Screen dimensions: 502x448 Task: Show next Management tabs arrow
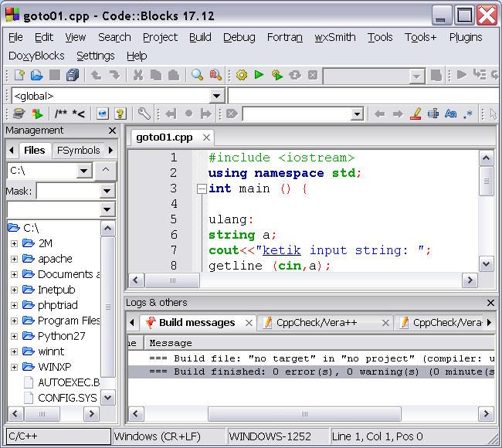coord(111,150)
